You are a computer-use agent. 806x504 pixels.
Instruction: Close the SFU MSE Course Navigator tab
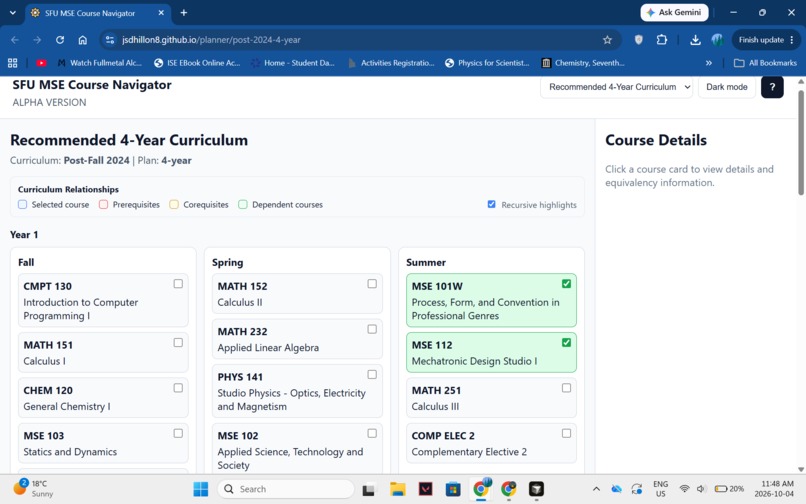tap(161, 13)
